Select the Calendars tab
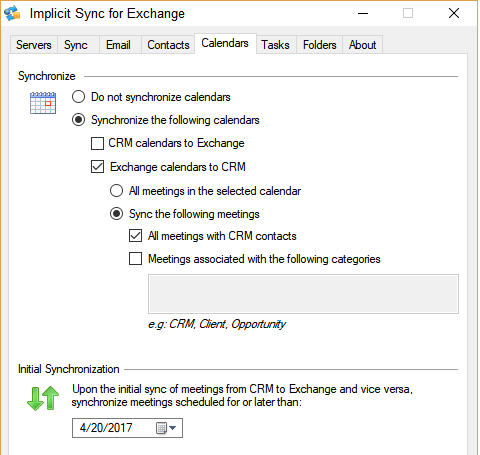 click(225, 43)
